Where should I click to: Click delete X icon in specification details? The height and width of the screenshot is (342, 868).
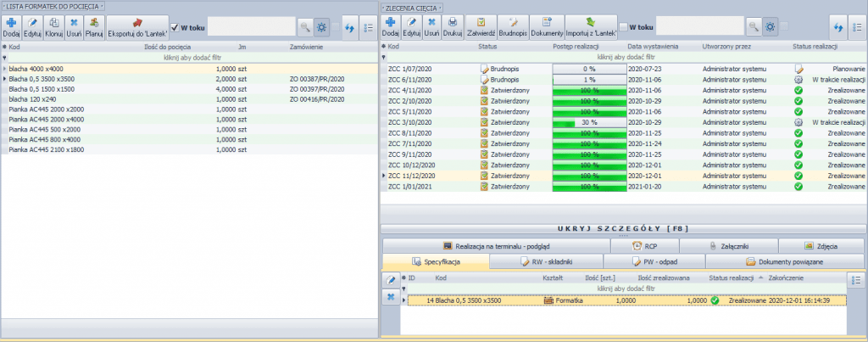(390, 297)
